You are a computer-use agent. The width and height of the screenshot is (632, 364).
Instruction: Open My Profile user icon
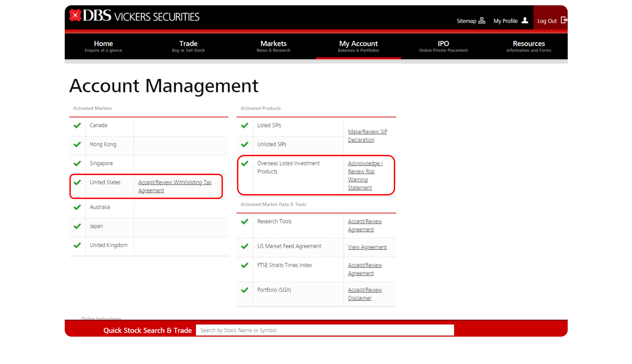(x=525, y=20)
